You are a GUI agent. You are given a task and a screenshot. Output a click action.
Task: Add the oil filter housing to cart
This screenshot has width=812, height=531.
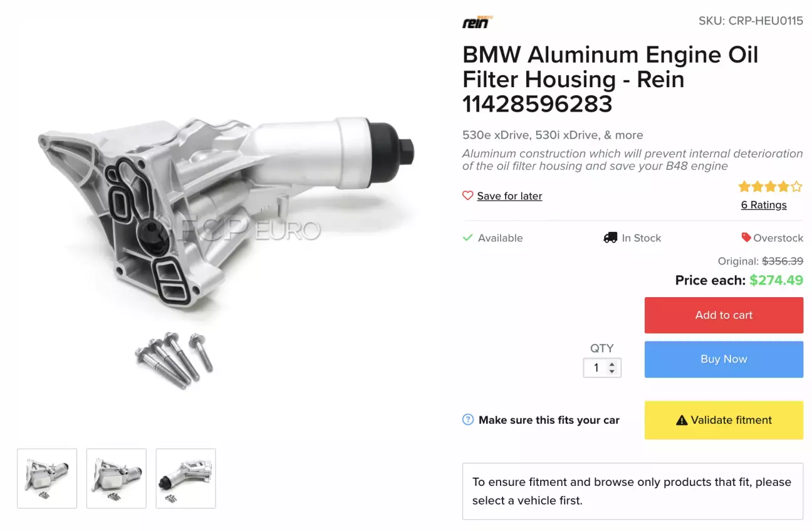pos(724,315)
